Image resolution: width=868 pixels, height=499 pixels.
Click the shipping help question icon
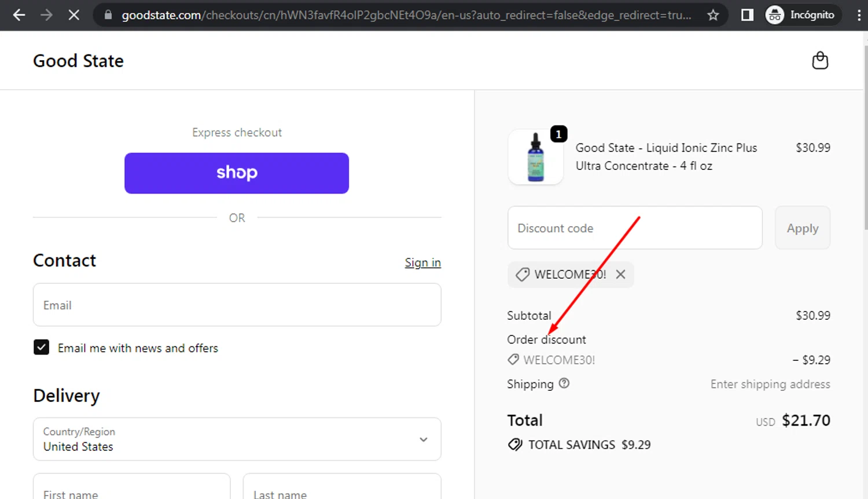pos(564,383)
